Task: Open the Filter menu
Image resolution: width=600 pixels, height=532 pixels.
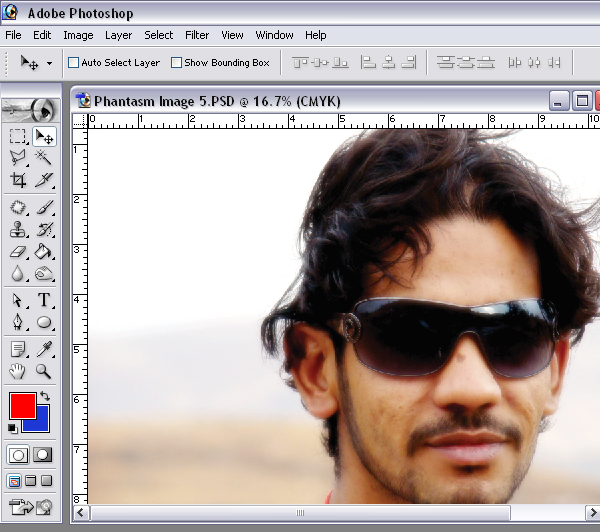Action: pos(197,35)
